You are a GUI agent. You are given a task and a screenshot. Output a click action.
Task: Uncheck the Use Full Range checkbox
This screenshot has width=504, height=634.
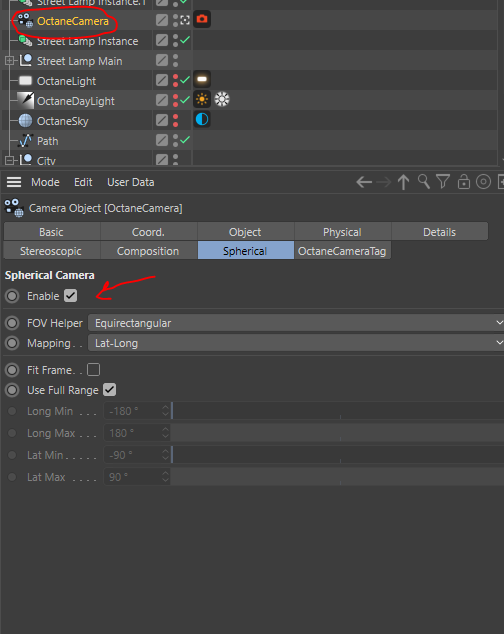[110, 390]
